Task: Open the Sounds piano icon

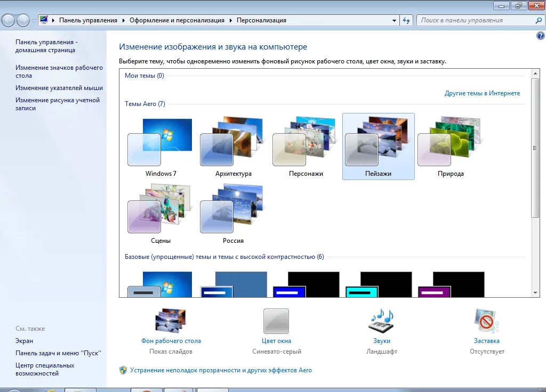Action: 381,321
